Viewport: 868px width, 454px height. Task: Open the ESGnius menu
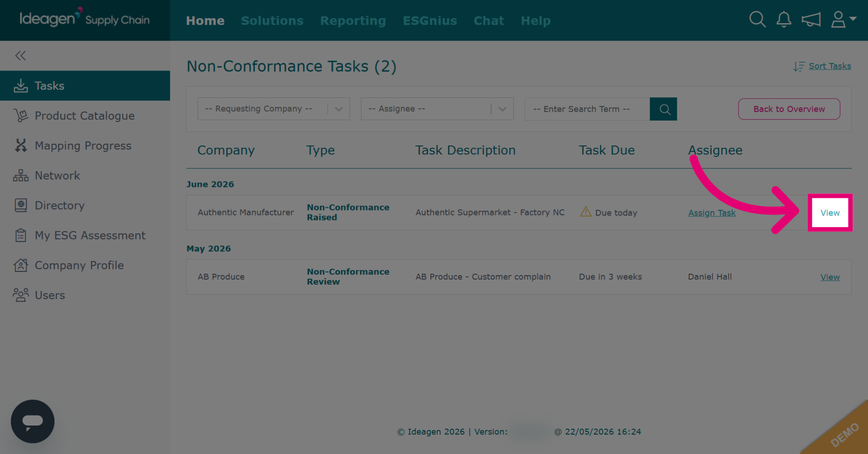pos(430,20)
